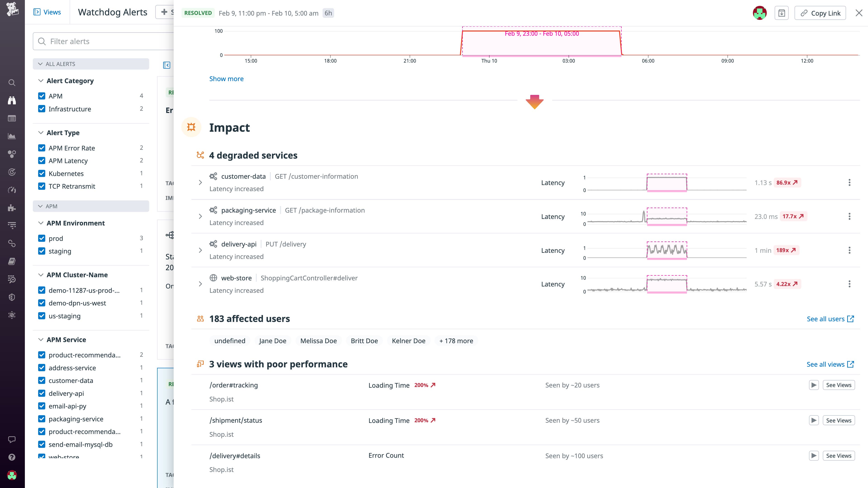
Task: Uncheck the Infrastructure alert category
Action: [x=41, y=109]
